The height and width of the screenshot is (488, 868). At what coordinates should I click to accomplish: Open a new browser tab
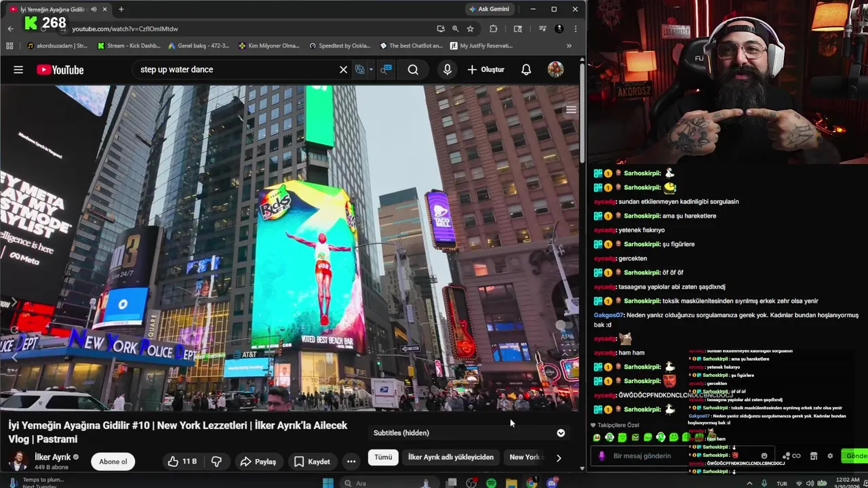pyautogui.click(x=121, y=9)
